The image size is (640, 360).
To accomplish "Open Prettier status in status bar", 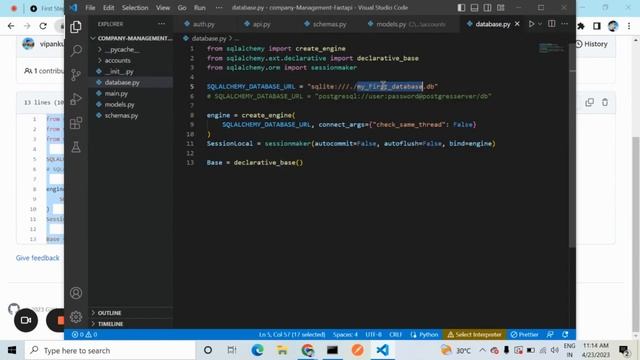I will [524, 334].
